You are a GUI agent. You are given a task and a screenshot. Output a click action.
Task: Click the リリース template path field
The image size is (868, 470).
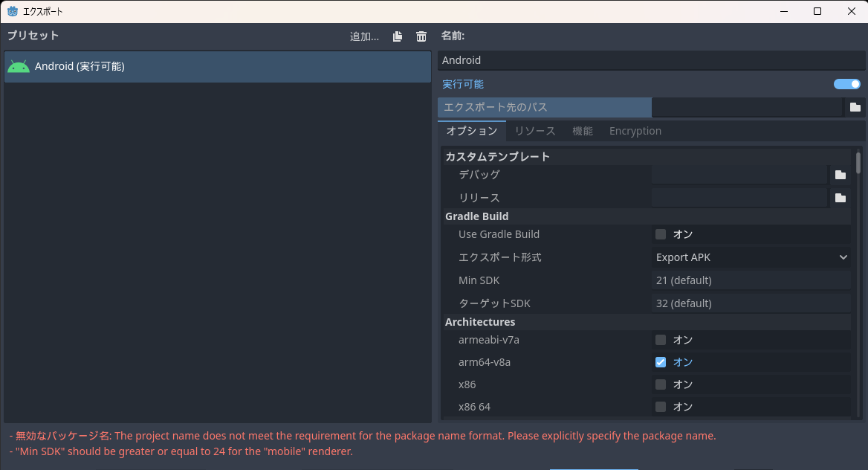click(739, 198)
